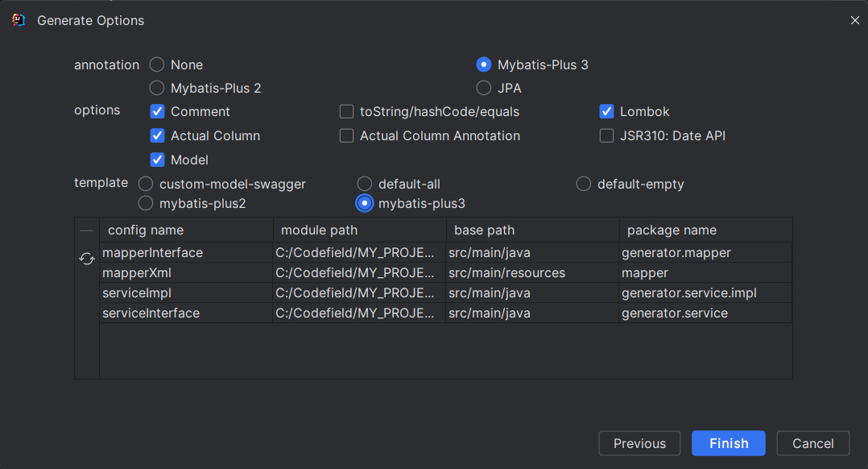Click the minus icon above the config table
The width and height of the screenshot is (868, 469).
(87, 230)
